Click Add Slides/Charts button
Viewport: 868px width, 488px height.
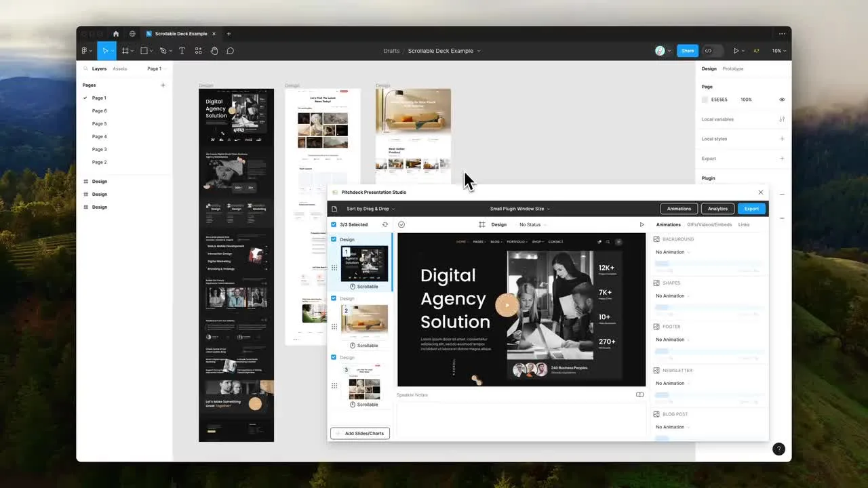pyautogui.click(x=360, y=433)
